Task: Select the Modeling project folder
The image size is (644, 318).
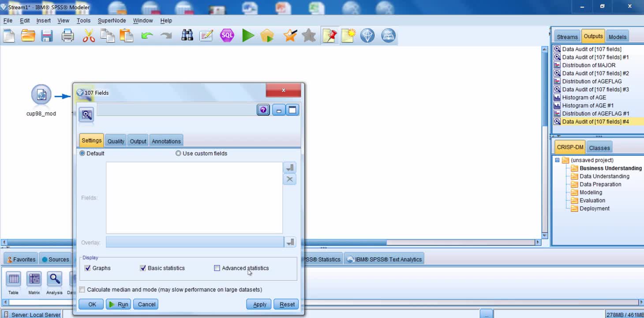Action: 590,193
